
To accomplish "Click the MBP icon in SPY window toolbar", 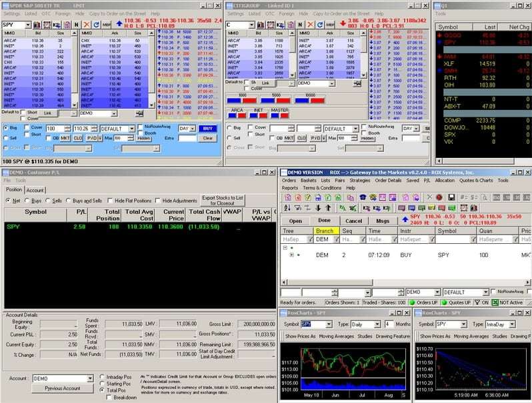I will point(106,25).
